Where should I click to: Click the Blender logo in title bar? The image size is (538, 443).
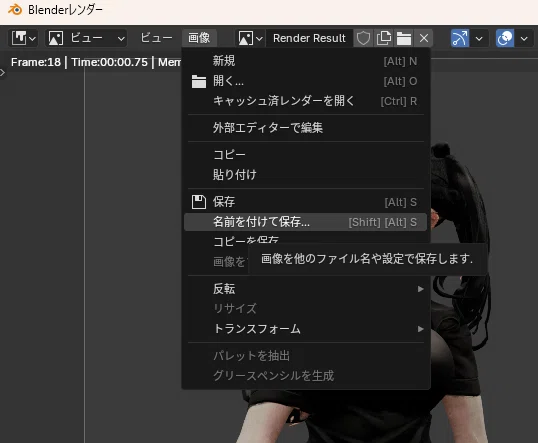click(x=14, y=10)
